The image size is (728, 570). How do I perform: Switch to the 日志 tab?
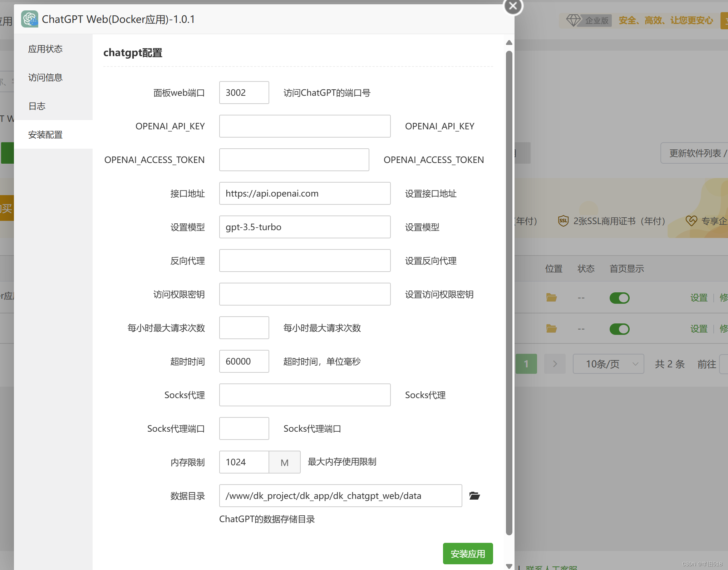click(x=37, y=106)
